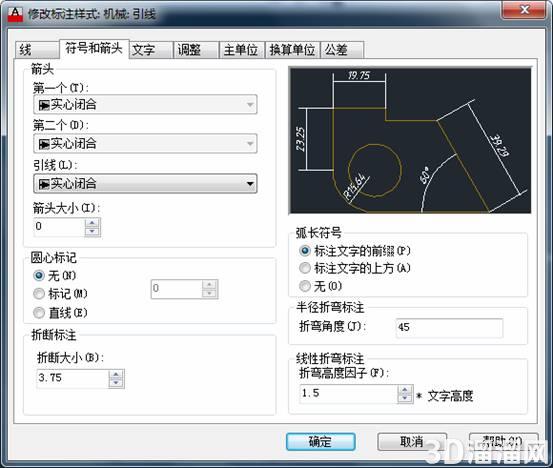The width and height of the screenshot is (553, 468).
Task: Select 无 for 圆心标记
Action: pyautogui.click(x=38, y=275)
